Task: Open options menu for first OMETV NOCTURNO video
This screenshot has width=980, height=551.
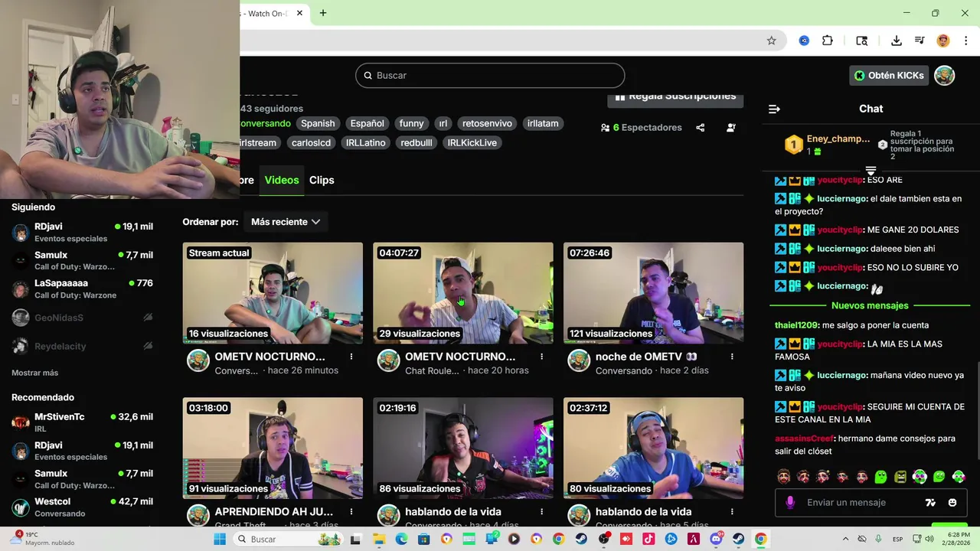Action: (x=351, y=357)
